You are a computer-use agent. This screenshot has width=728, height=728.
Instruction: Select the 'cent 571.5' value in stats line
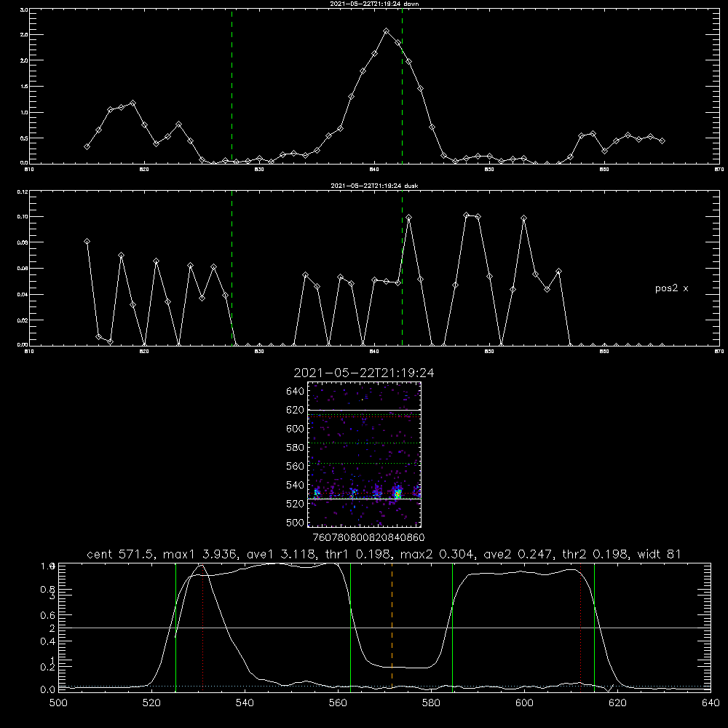[121, 554]
